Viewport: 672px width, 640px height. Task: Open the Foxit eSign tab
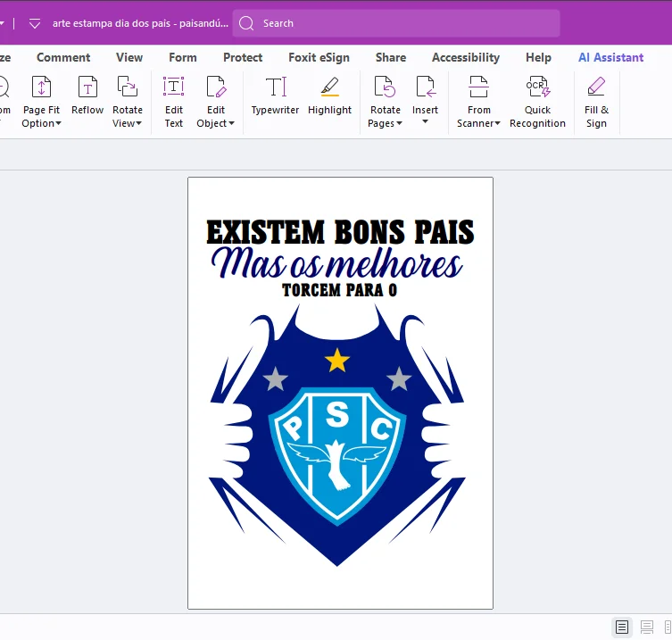pos(319,57)
